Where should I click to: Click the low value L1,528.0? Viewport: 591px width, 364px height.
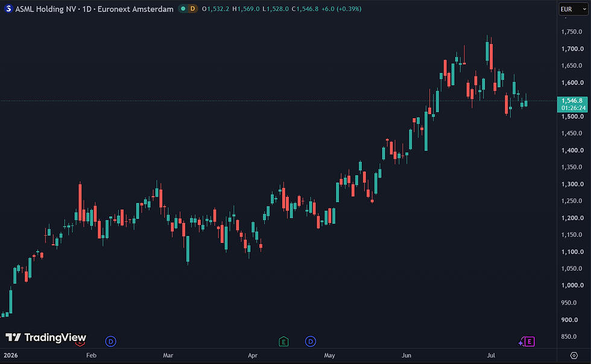(x=276, y=8)
